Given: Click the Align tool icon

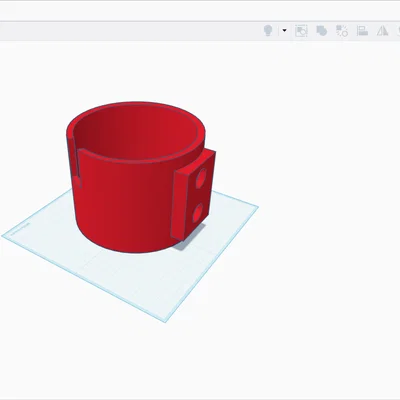Looking at the screenshot, I should [x=362, y=31].
